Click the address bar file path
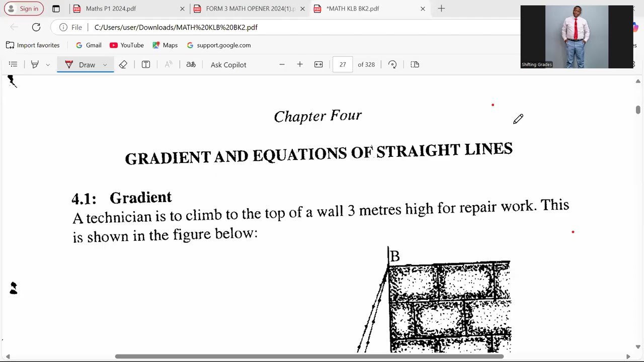 [176, 27]
